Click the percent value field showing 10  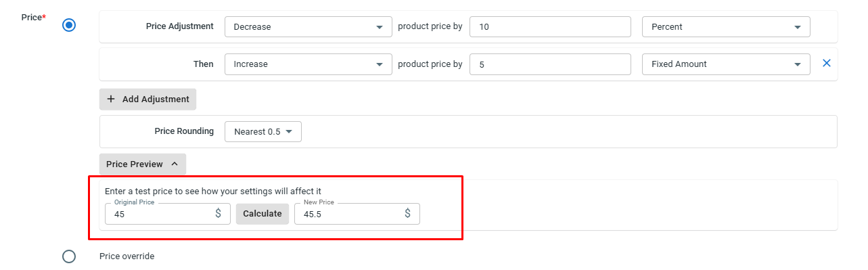click(550, 27)
